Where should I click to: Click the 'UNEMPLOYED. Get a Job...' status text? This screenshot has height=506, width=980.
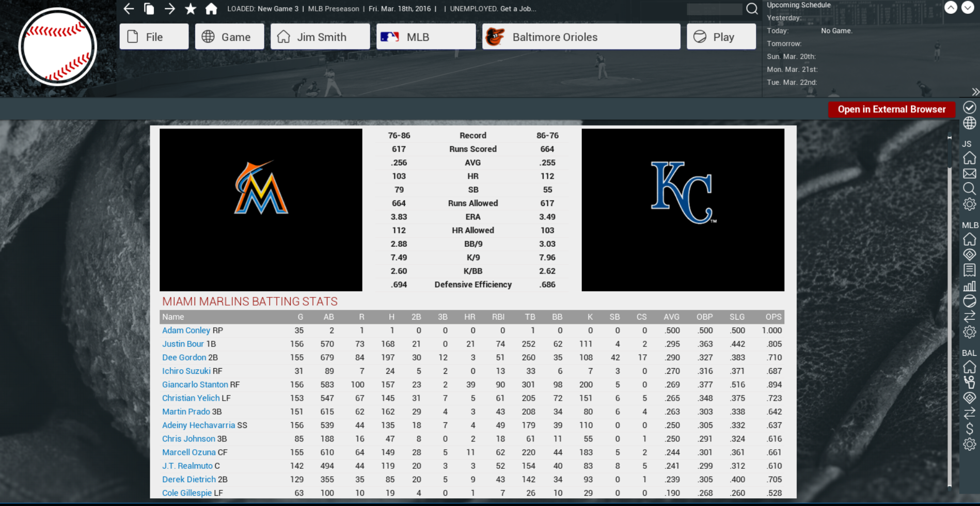click(x=493, y=9)
